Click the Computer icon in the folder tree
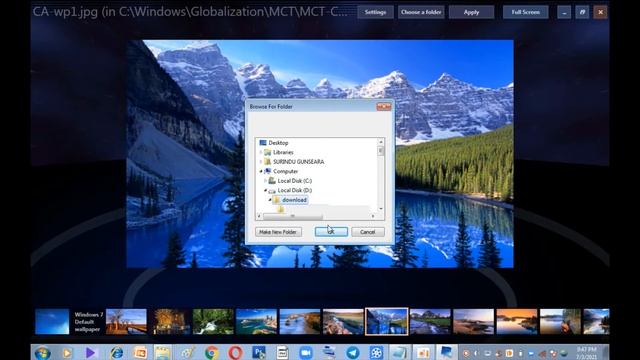The image size is (640, 360). [x=268, y=171]
